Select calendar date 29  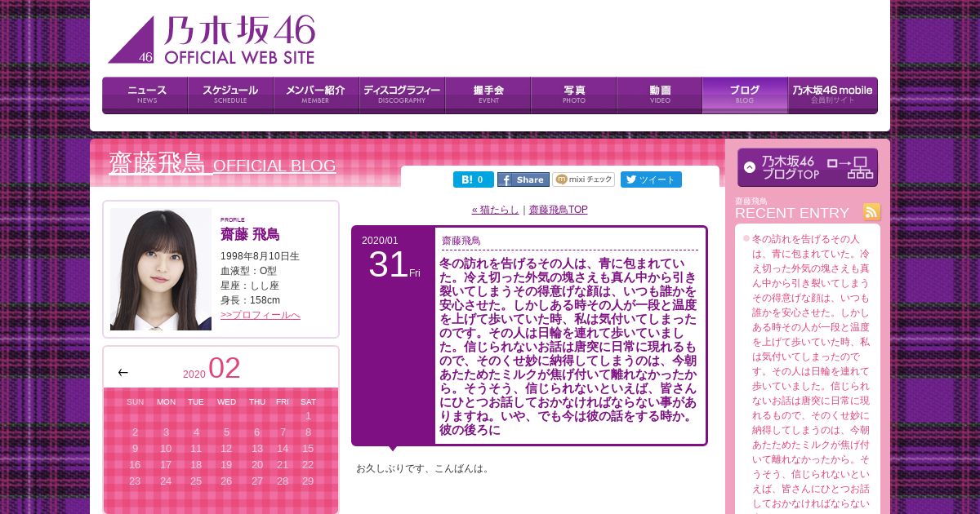pyautogui.click(x=308, y=481)
